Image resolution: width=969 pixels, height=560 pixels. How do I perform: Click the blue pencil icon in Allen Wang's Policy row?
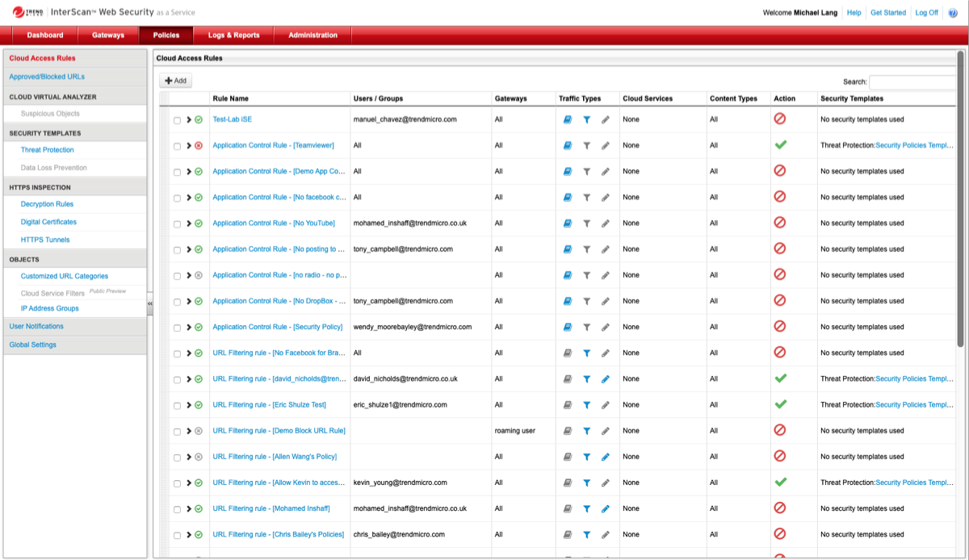[x=606, y=457]
